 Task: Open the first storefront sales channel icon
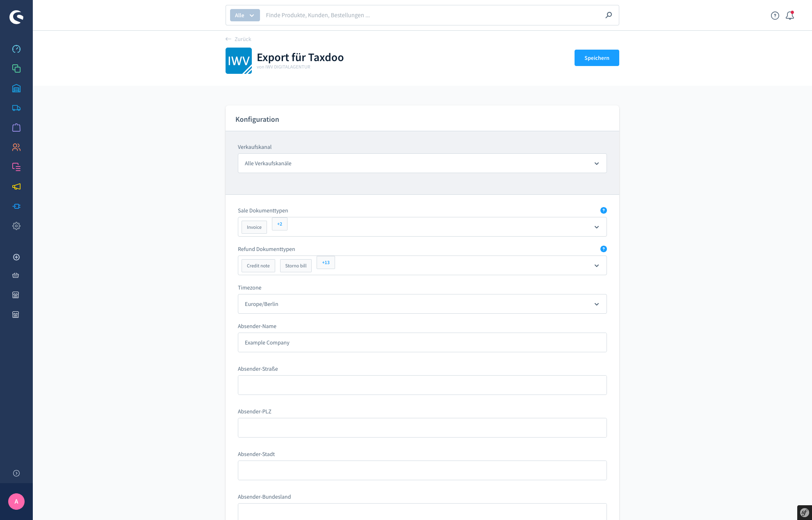tap(16, 295)
